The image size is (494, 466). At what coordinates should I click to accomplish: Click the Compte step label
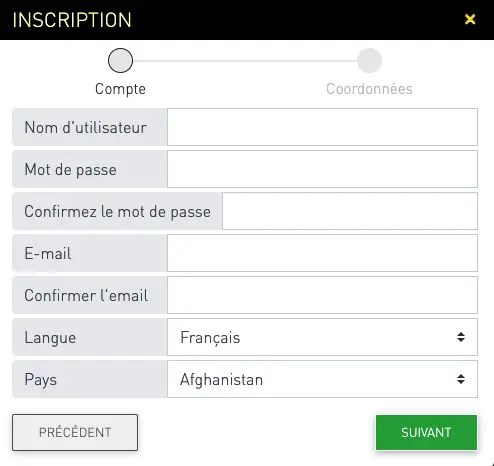[x=120, y=89]
